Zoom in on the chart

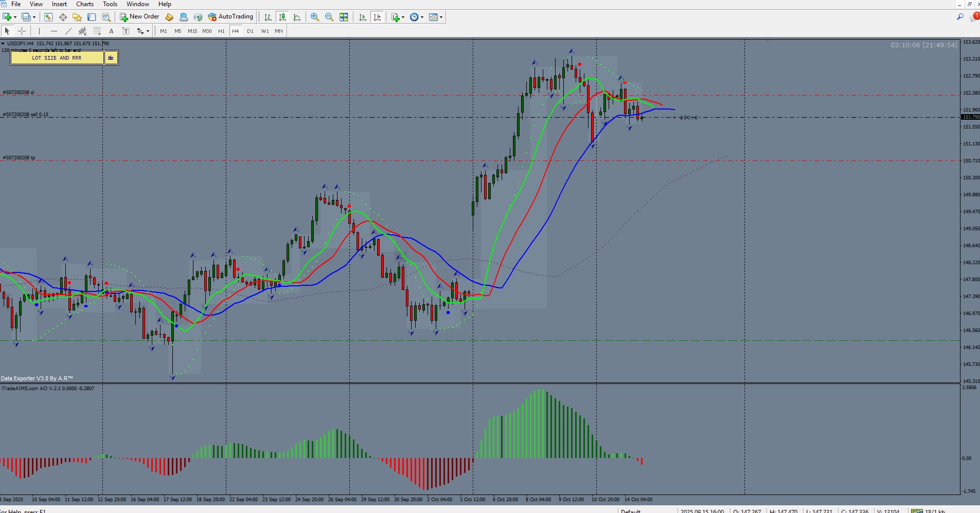pyautogui.click(x=315, y=17)
